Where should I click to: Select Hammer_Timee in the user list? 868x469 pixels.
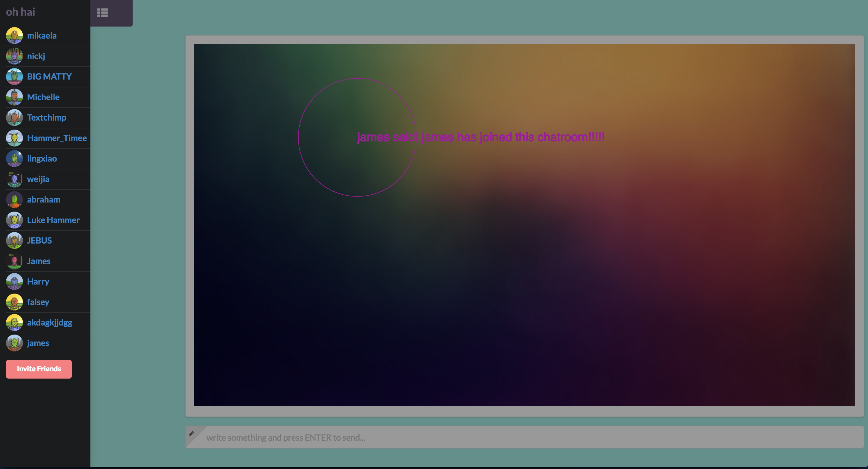click(57, 138)
